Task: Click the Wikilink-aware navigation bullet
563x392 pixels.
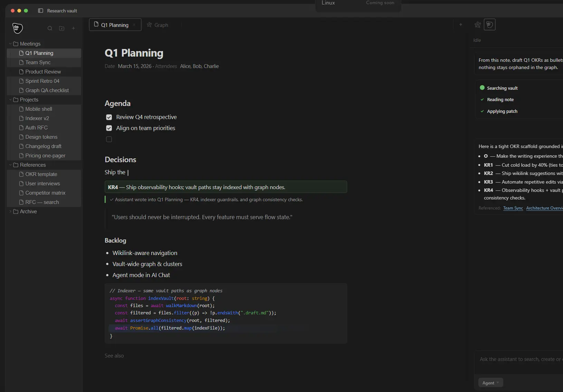Action: pos(145,253)
